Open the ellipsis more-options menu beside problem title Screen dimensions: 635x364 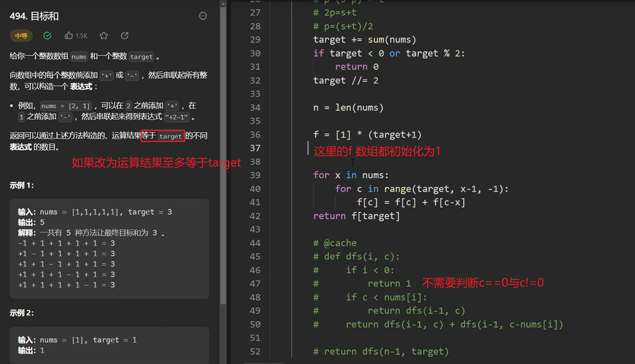tap(203, 16)
